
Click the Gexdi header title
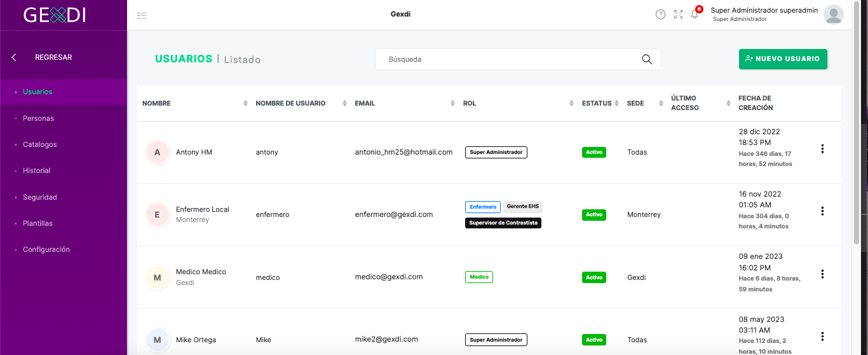click(400, 14)
